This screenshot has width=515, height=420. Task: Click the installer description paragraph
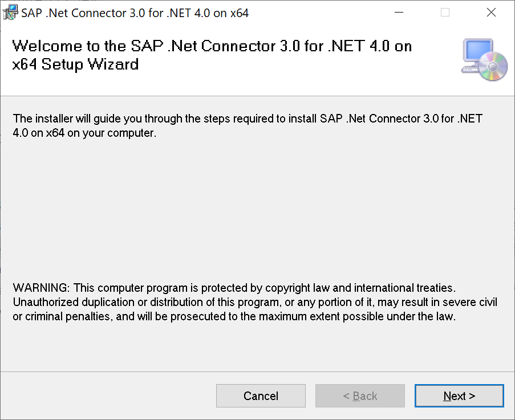(247, 126)
